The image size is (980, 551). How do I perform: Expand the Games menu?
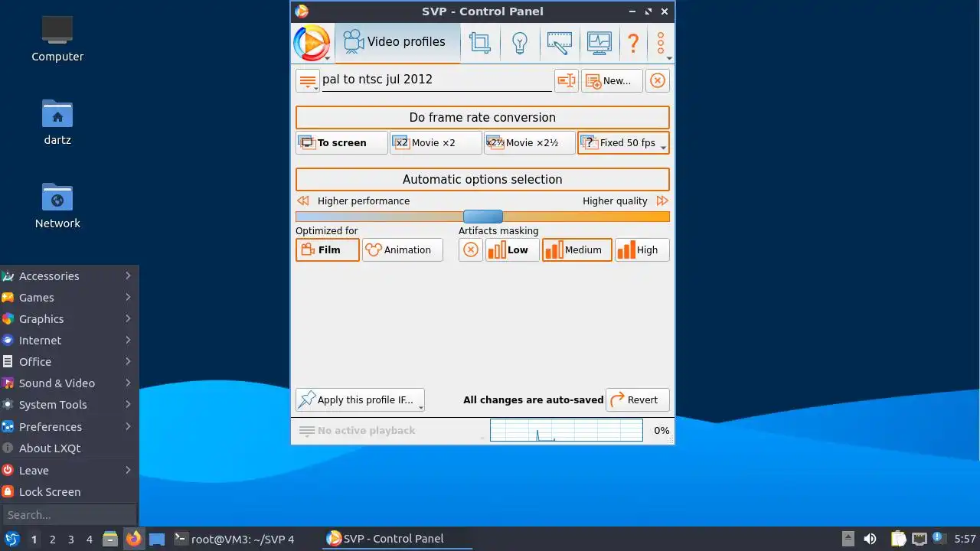click(69, 298)
